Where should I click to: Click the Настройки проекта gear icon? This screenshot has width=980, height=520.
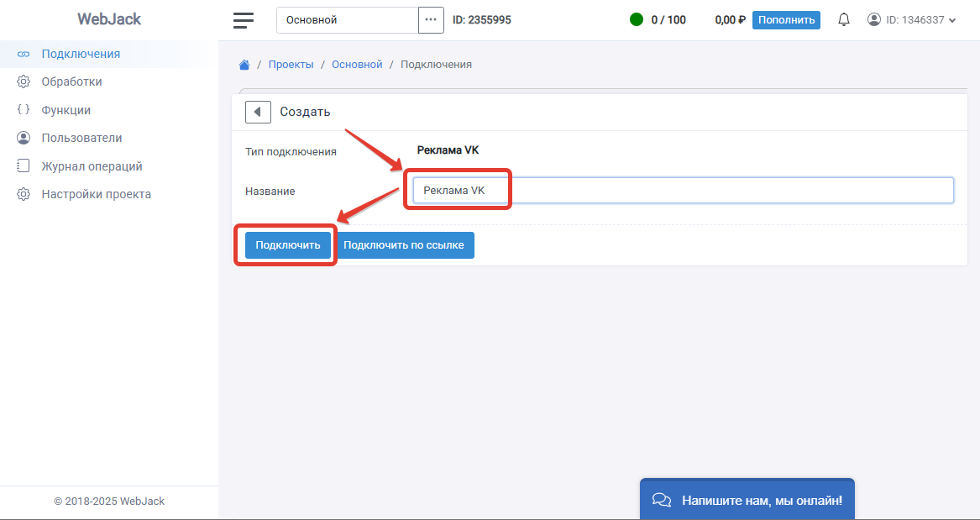pos(24,194)
